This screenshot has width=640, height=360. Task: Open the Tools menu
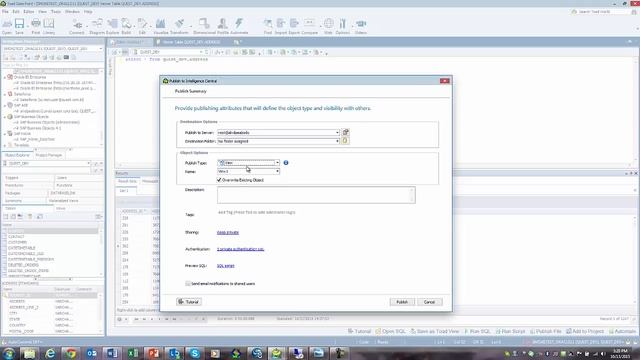(x=56, y=11)
